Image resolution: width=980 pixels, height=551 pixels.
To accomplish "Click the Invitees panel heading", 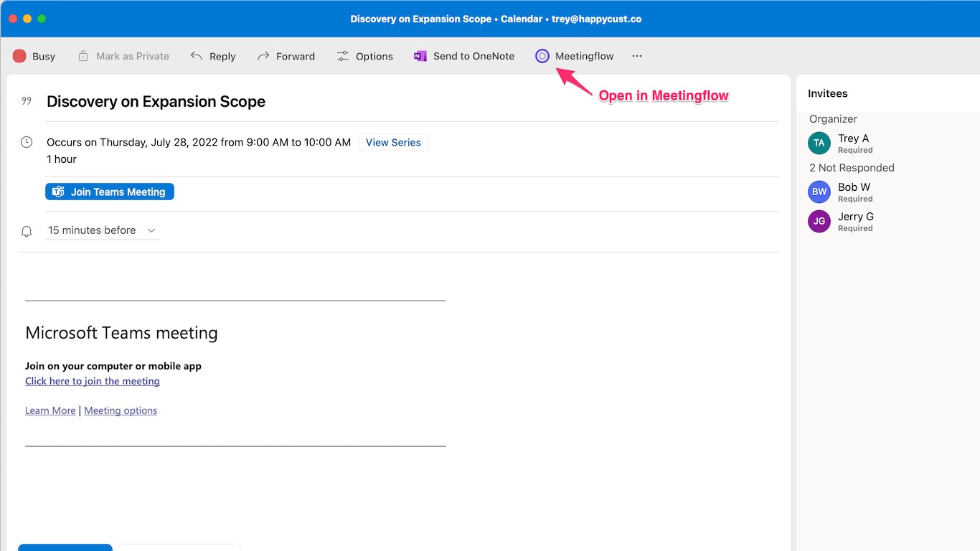I will (828, 93).
